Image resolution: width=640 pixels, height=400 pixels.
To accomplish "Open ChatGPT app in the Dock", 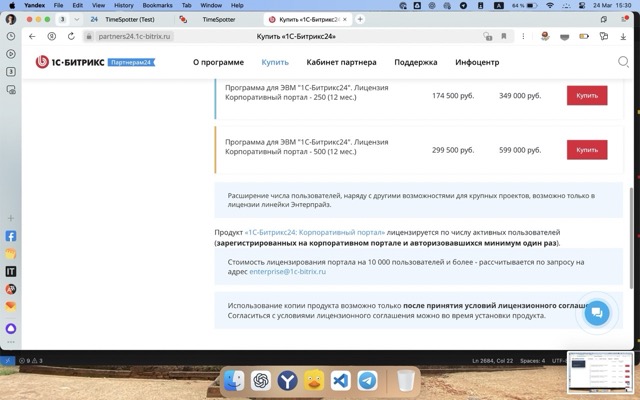I will (x=260, y=381).
